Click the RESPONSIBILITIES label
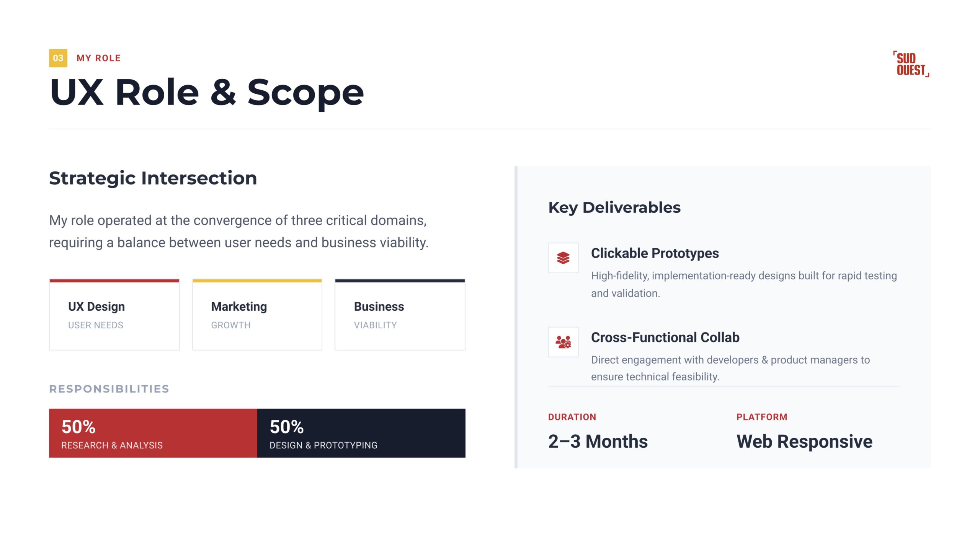Image resolution: width=980 pixels, height=551 pixels. [x=109, y=389]
